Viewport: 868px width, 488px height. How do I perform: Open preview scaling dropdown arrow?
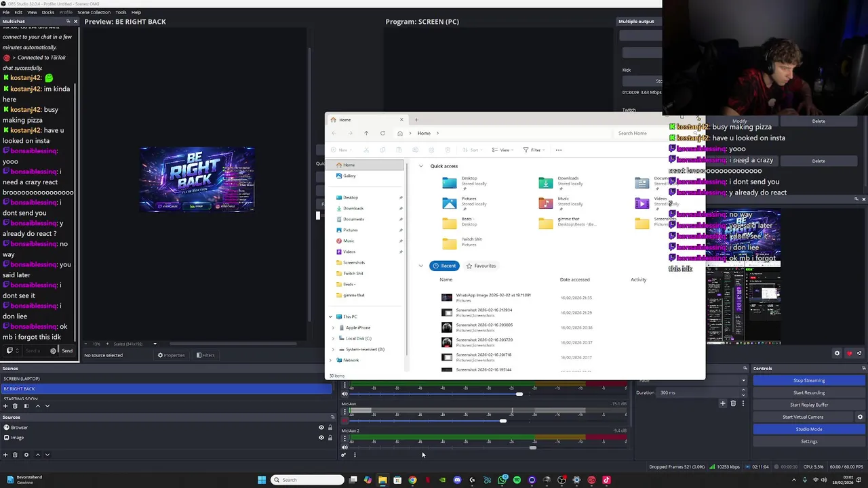tap(155, 344)
